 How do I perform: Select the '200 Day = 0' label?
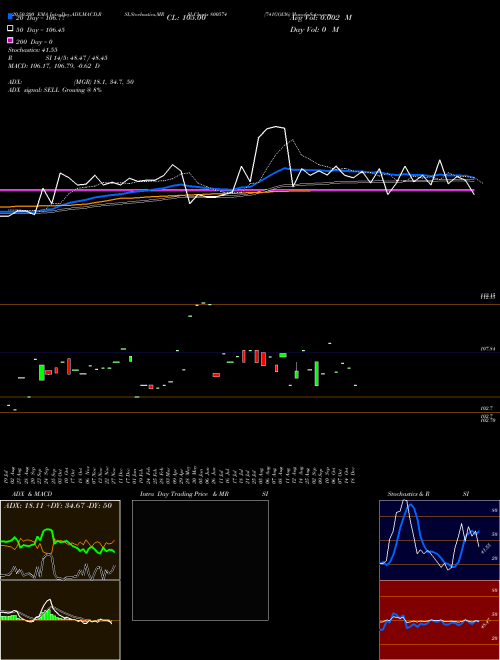coord(34,42)
